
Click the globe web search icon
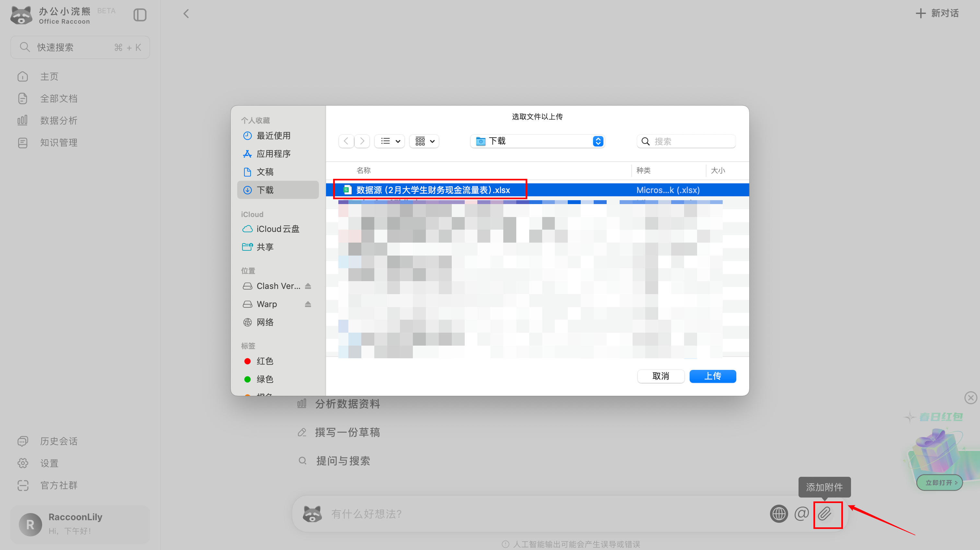[779, 514]
